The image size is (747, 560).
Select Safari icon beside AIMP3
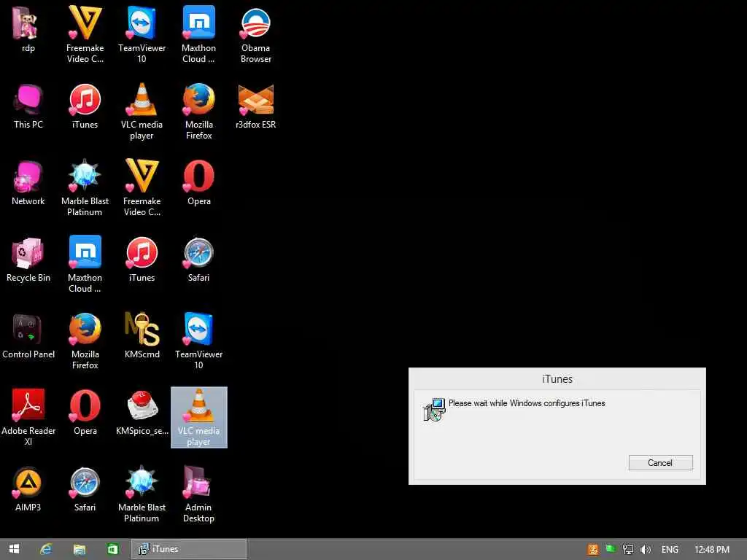tap(85, 489)
